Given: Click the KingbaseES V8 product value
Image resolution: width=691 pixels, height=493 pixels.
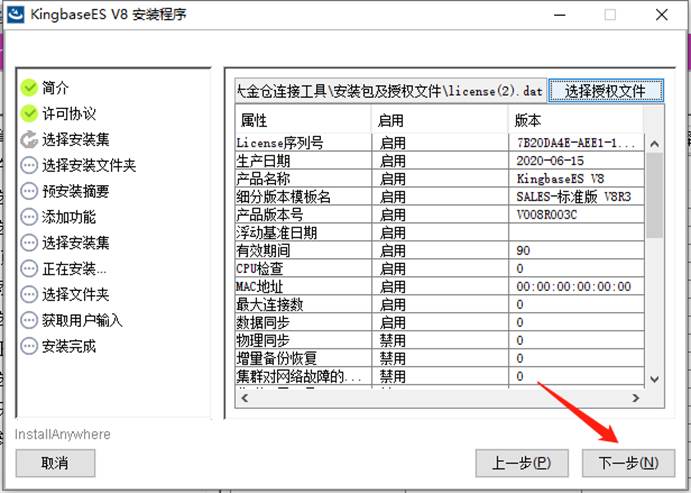Looking at the screenshot, I should point(560,179).
